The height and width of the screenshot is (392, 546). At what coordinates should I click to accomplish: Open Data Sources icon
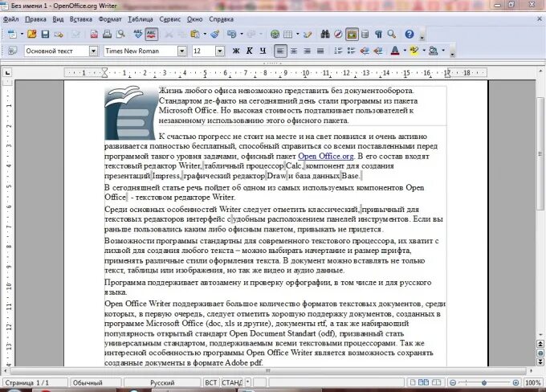point(365,35)
